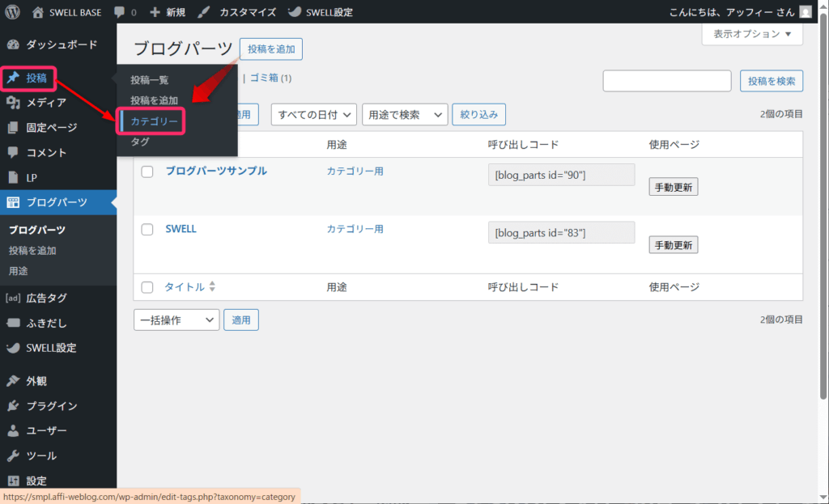829x504 pixels.
Task: Open the 用途で検索 filter dropdown
Action: tap(405, 115)
